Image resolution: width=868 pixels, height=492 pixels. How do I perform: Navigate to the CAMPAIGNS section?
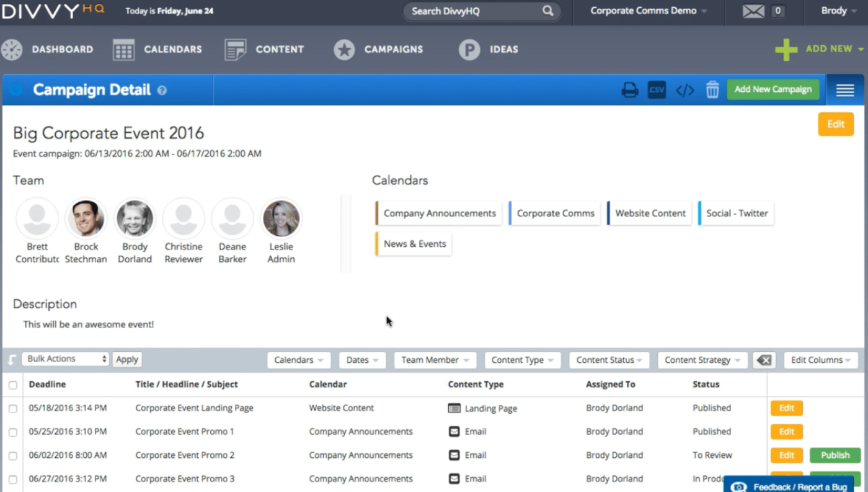click(393, 50)
